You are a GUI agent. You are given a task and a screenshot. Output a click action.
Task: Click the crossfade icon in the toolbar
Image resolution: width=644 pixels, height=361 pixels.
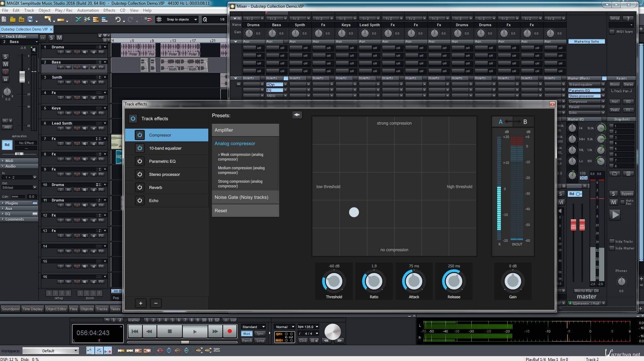78,19
